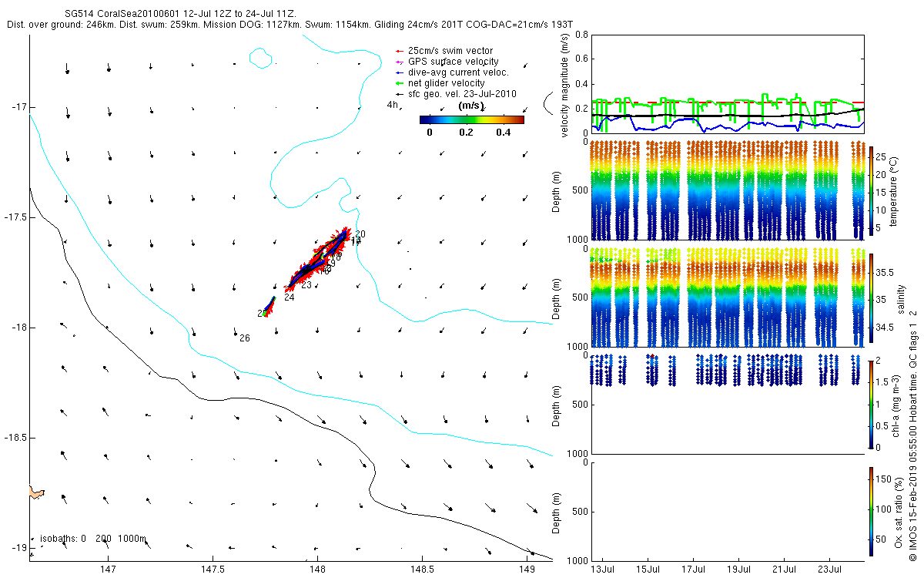
Task: Click the Ox. sat. ratio color bar
Action: pos(871,511)
